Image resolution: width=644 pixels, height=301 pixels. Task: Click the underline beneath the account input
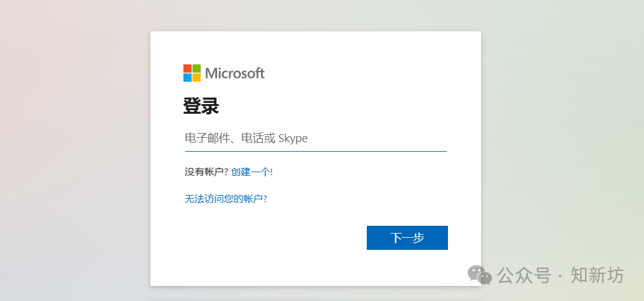point(316,151)
